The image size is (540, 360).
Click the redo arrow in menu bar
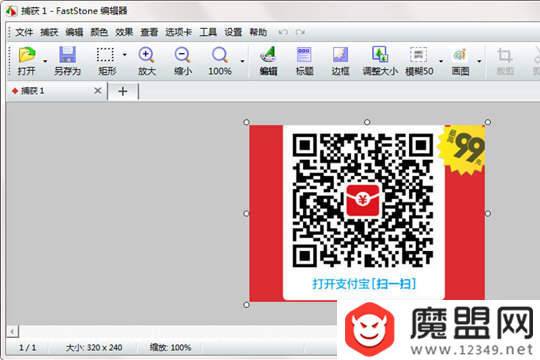[x=300, y=32]
